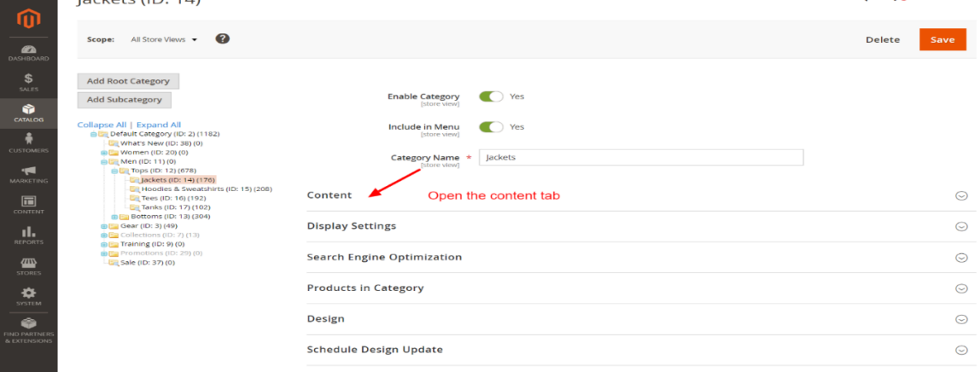Click the orange Save button
980x372 pixels.
(x=942, y=39)
